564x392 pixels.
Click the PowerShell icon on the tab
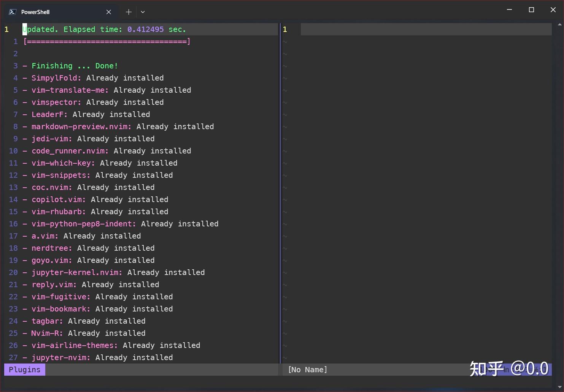pos(12,12)
